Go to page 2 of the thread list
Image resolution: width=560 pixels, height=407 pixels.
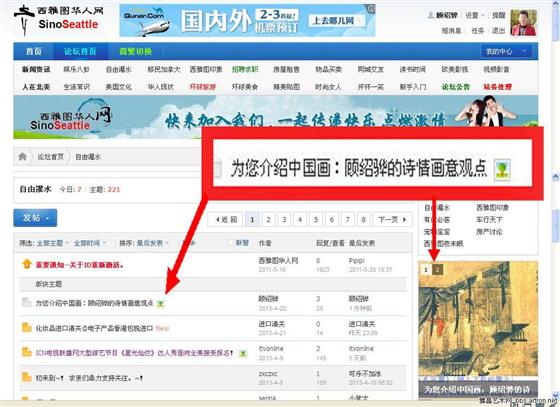pyautogui.click(x=268, y=220)
